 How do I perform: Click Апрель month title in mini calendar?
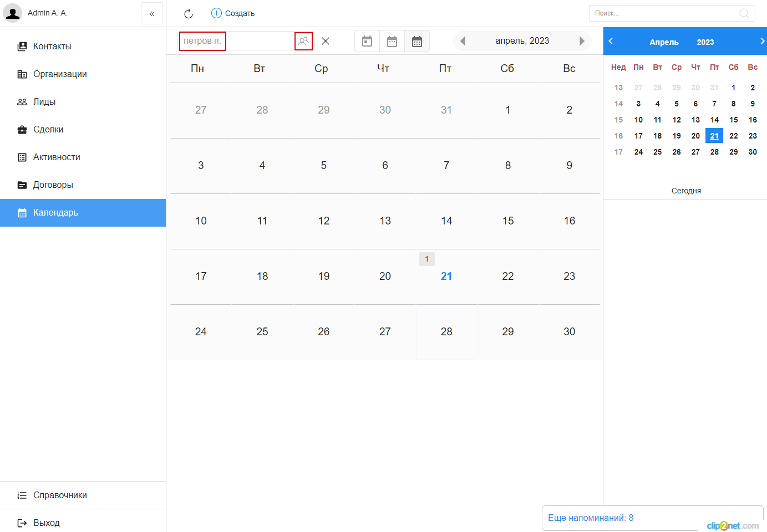click(x=664, y=42)
